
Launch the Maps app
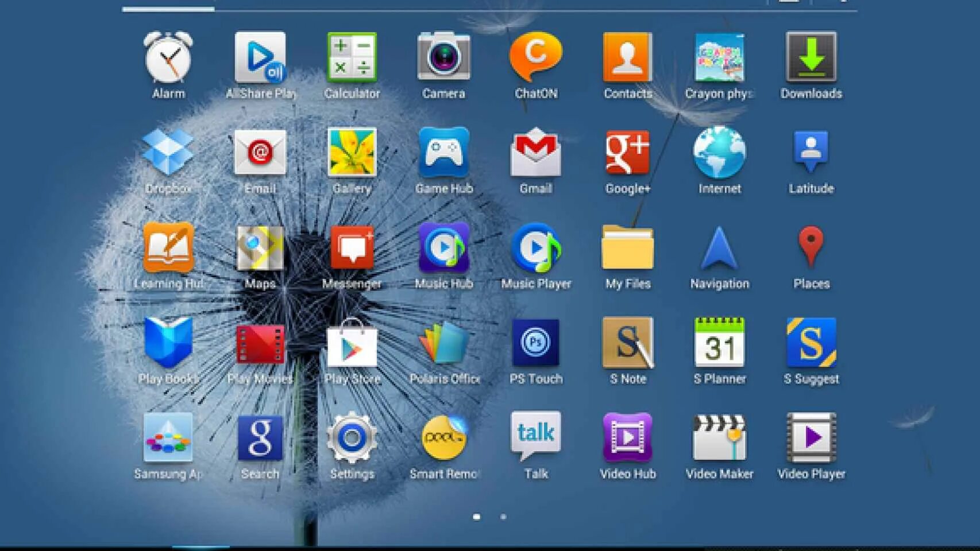tap(260, 248)
